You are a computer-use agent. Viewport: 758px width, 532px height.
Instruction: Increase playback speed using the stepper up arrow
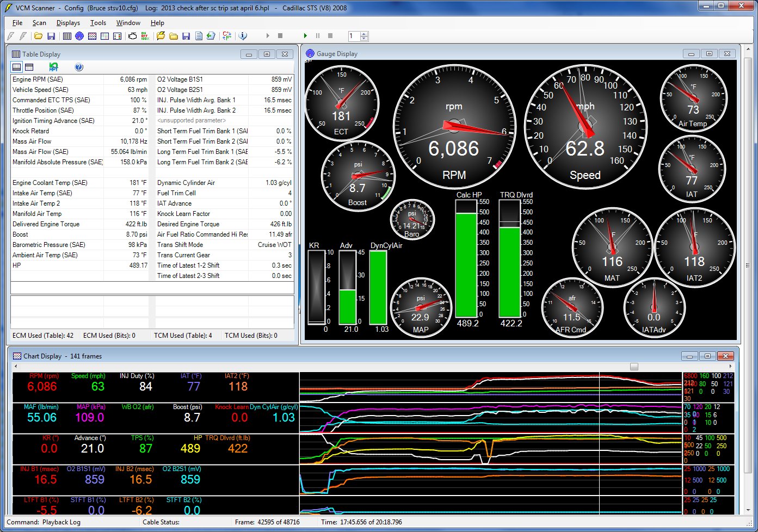(363, 33)
